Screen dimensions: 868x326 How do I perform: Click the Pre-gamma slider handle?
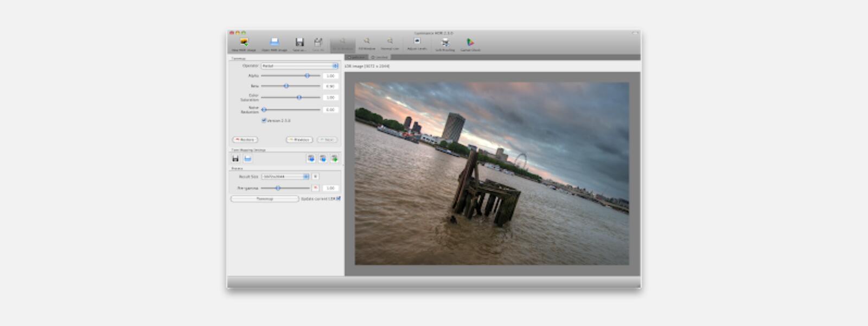pos(278,188)
